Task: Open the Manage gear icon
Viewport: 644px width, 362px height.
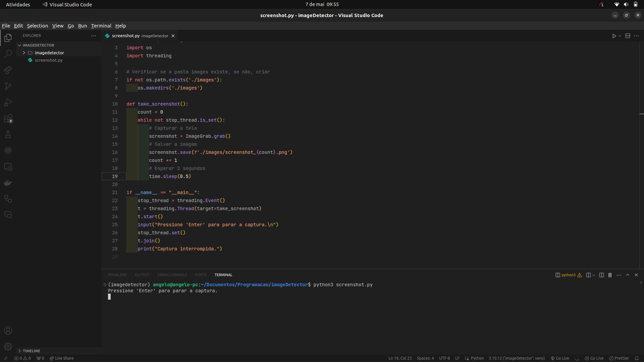Action: pyautogui.click(x=8, y=347)
